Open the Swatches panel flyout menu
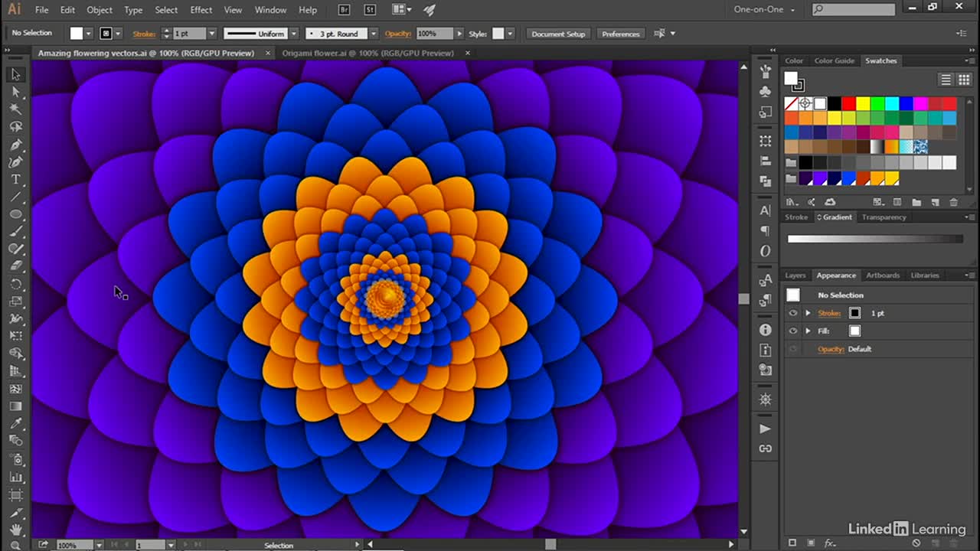 (970, 61)
